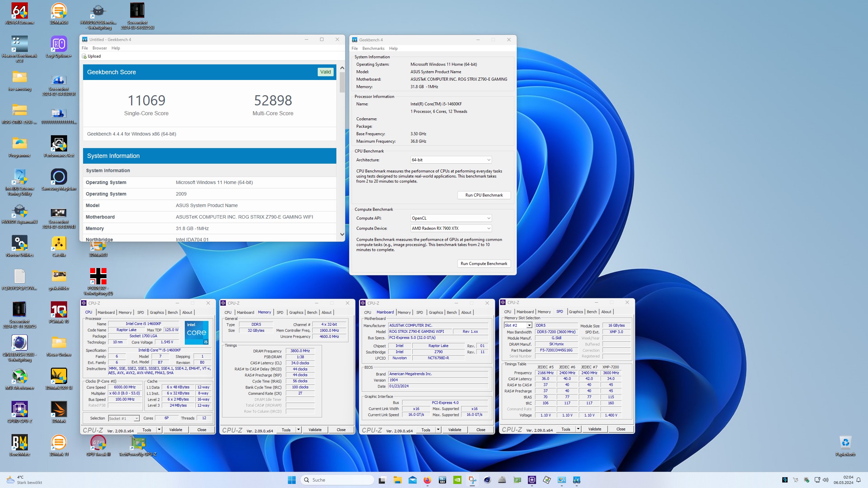Viewport: 868px width, 488px height.
Task: Click Close button in CPU-Z SPD window
Action: (x=620, y=429)
